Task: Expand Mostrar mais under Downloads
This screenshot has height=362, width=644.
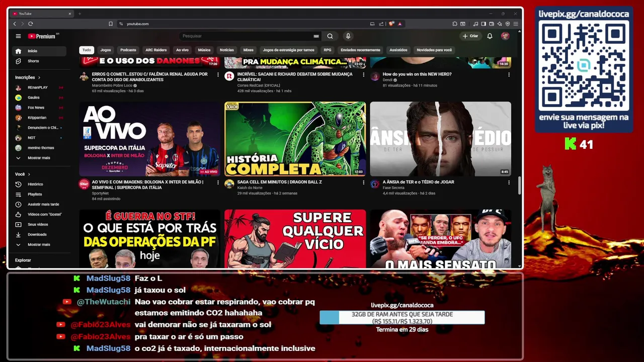Action: (39, 244)
